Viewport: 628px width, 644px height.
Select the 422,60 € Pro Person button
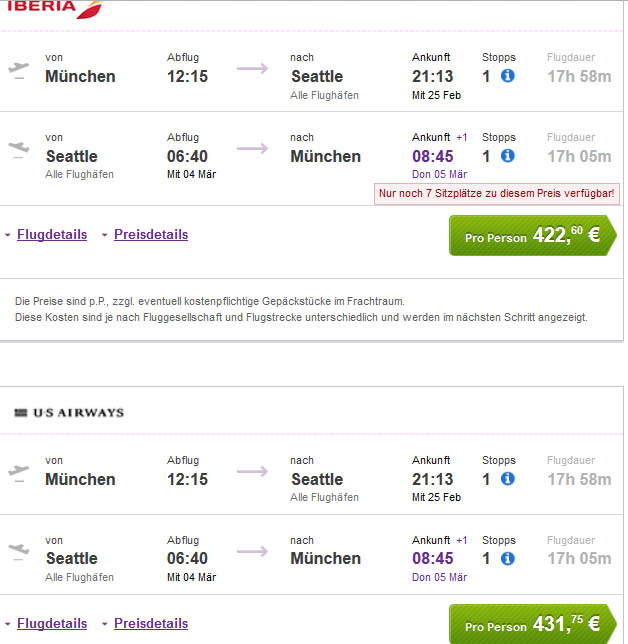pyautogui.click(x=533, y=235)
